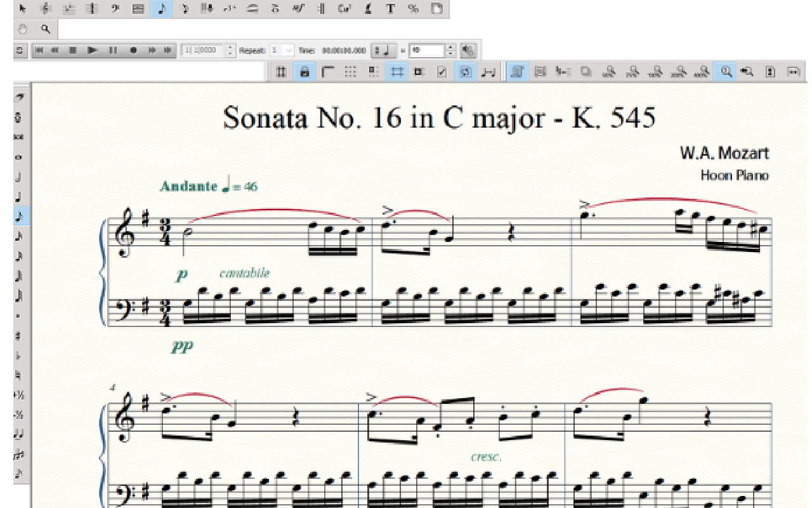812x508 pixels.
Task: Click the score title 'Sonata No. 16 in C major'
Action: (x=384, y=118)
